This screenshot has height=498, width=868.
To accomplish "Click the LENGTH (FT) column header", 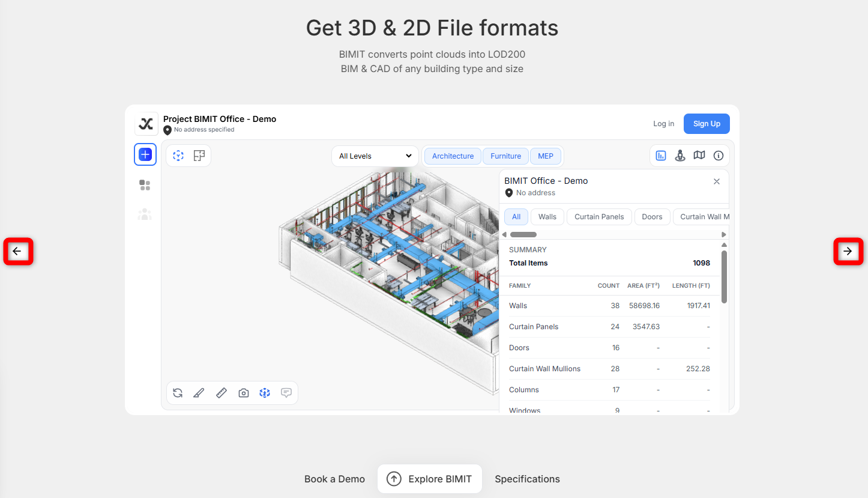I will pos(691,286).
